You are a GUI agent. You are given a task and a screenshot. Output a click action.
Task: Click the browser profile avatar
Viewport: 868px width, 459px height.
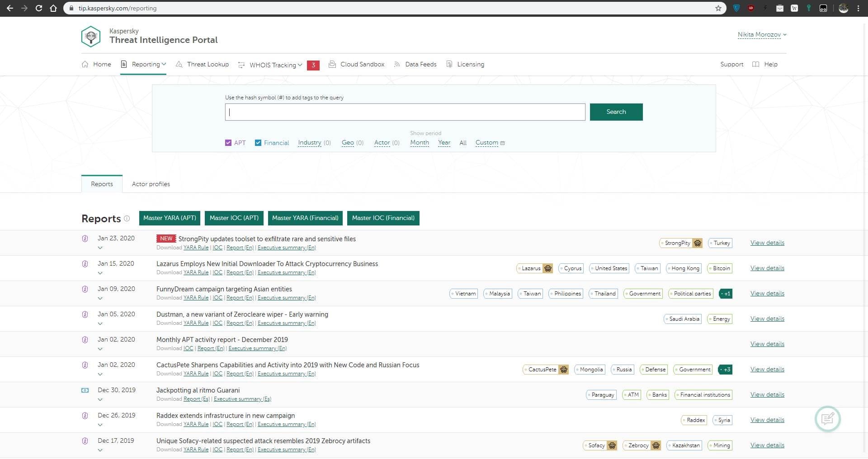[843, 8]
